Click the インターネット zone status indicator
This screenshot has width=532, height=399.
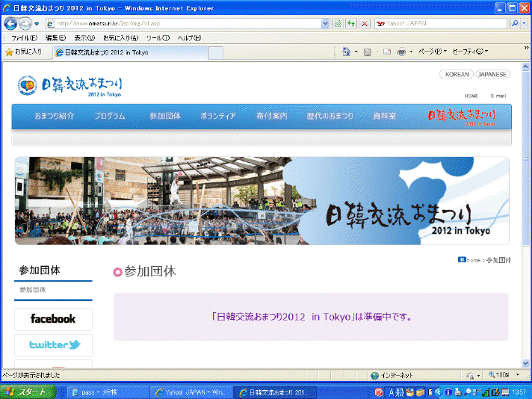tap(392, 376)
